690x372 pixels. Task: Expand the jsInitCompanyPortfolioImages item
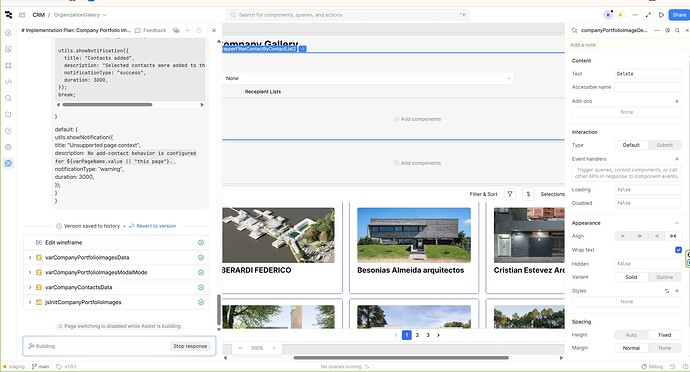coord(30,302)
